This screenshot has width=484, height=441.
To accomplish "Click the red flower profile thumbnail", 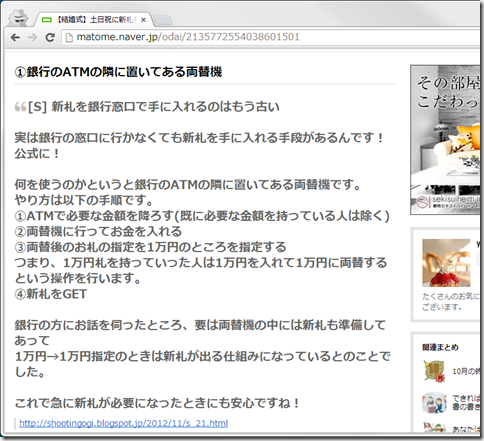I will (x=446, y=263).
